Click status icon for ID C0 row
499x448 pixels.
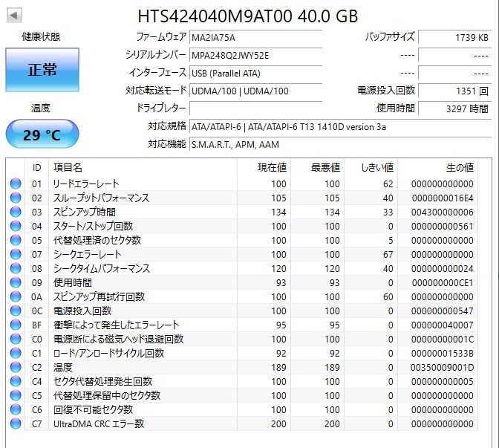(x=16, y=339)
